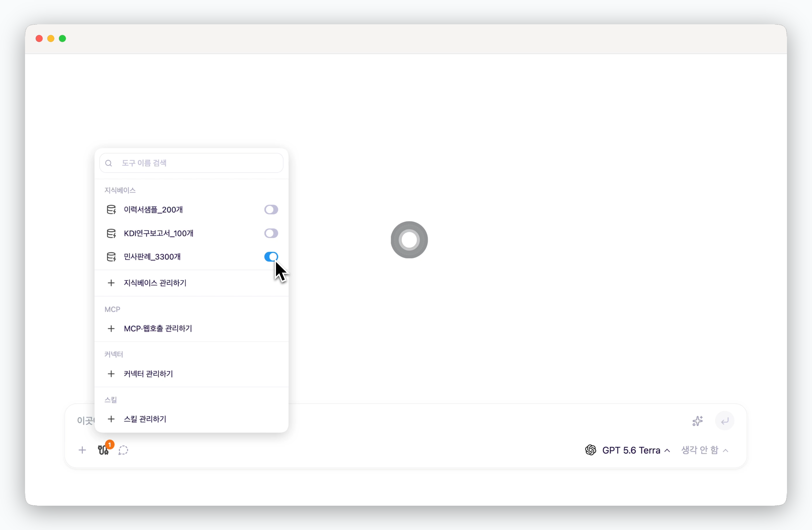Click plus icon beside 스킬 관리하기
The width and height of the screenshot is (812, 530).
[111, 419]
